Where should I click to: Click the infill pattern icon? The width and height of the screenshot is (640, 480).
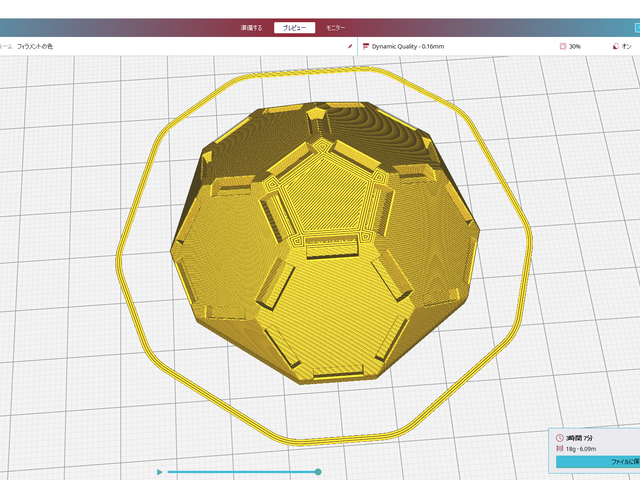click(x=563, y=46)
